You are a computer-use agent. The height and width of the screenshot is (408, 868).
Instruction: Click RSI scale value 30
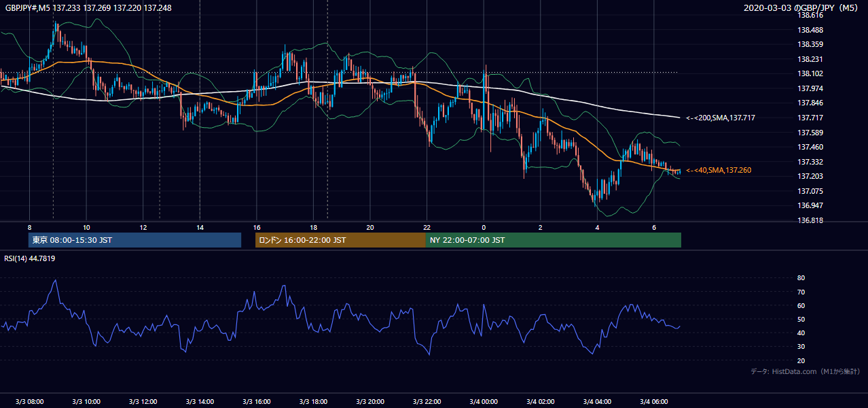coord(801,347)
